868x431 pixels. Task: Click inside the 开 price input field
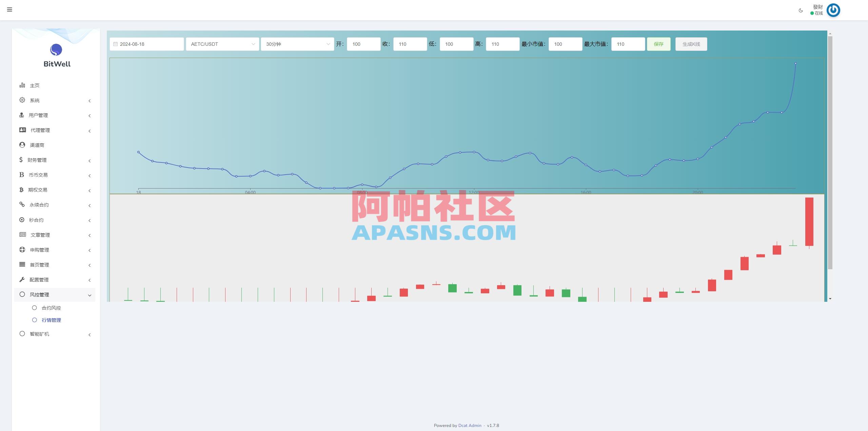[x=363, y=44]
